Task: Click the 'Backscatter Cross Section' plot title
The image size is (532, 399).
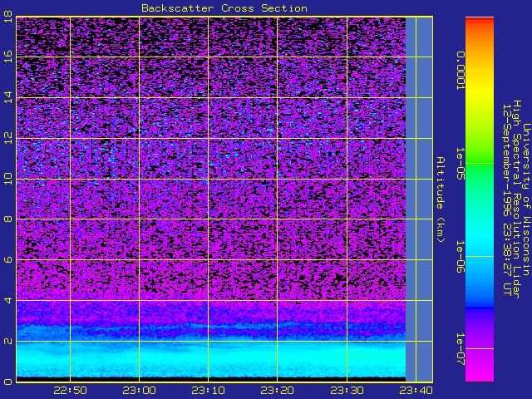Action: tap(224, 8)
